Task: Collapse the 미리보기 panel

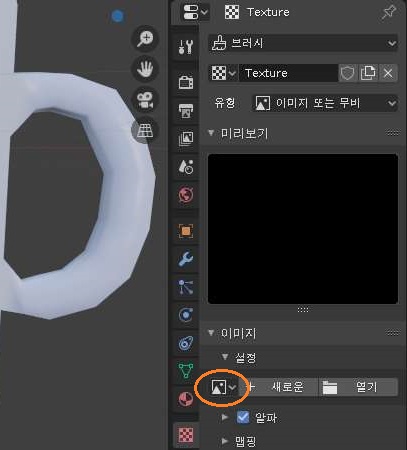Action: click(x=211, y=133)
